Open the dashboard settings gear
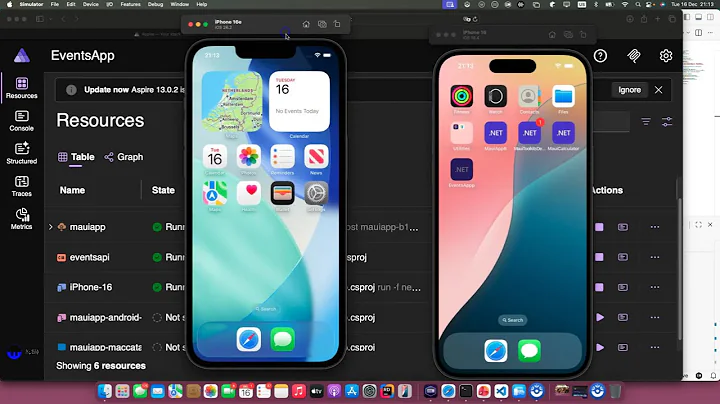The width and height of the screenshot is (720, 404). pyautogui.click(x=666, y=56)
